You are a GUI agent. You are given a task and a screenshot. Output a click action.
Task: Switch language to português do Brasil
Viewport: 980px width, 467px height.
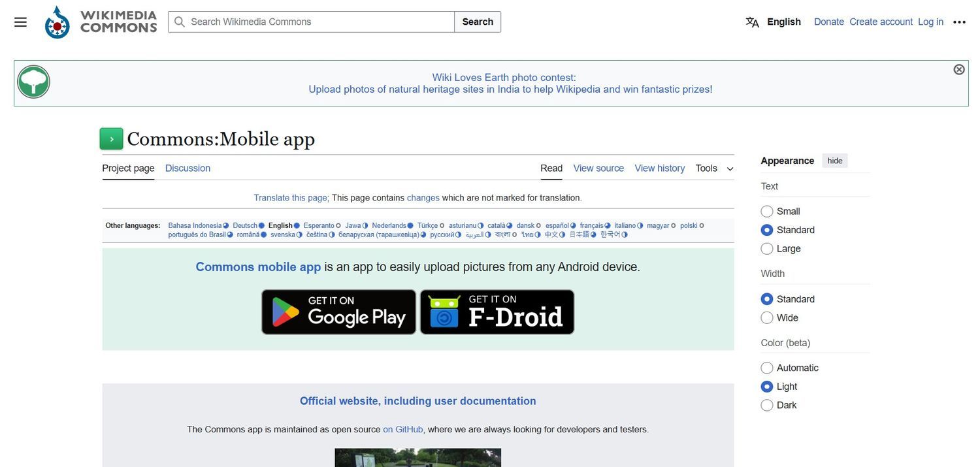(x=197, y=234)
